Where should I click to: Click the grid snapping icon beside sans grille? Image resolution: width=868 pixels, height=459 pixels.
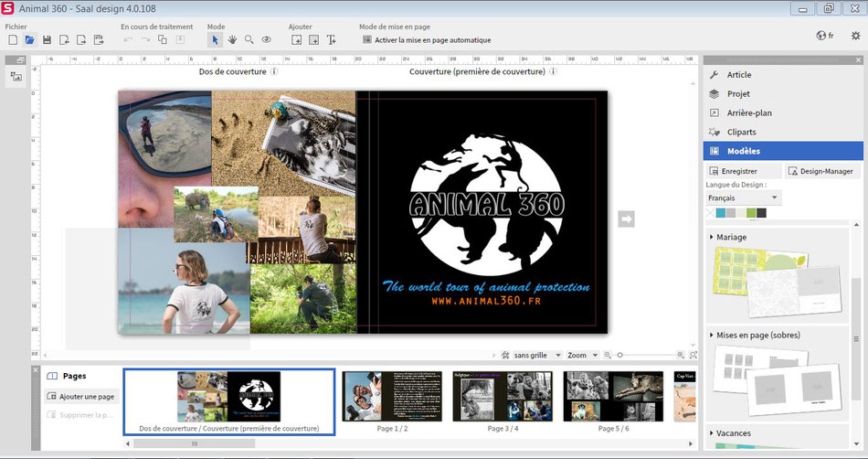tap(505, 356)
